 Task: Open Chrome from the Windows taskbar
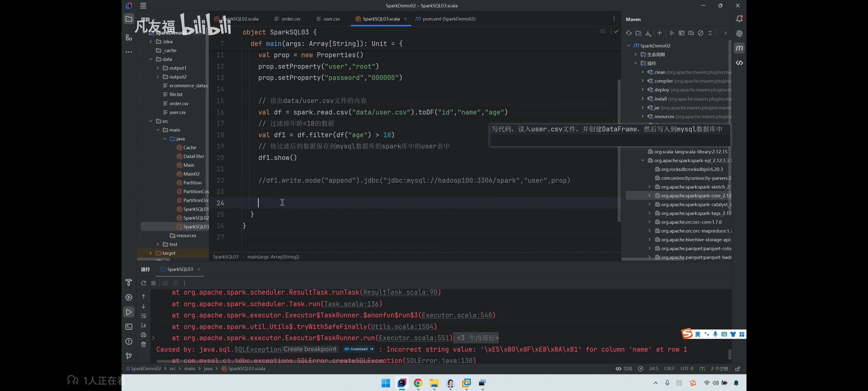[x=418, y=383]
